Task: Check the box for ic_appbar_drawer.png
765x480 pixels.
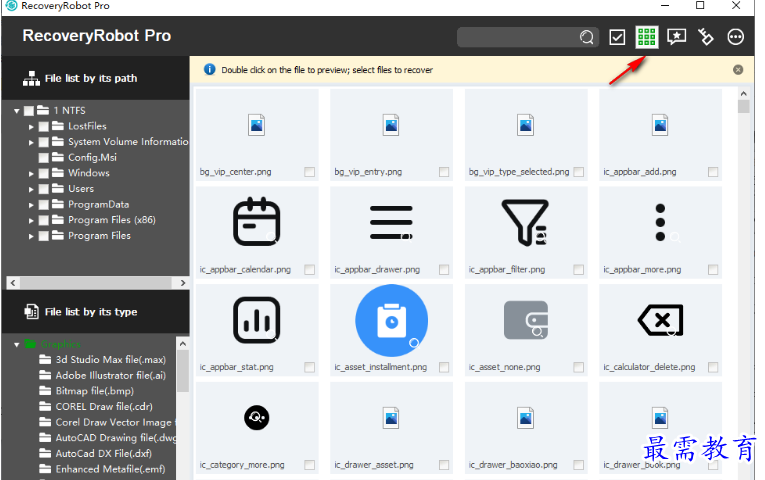Action: click(444, 269)
